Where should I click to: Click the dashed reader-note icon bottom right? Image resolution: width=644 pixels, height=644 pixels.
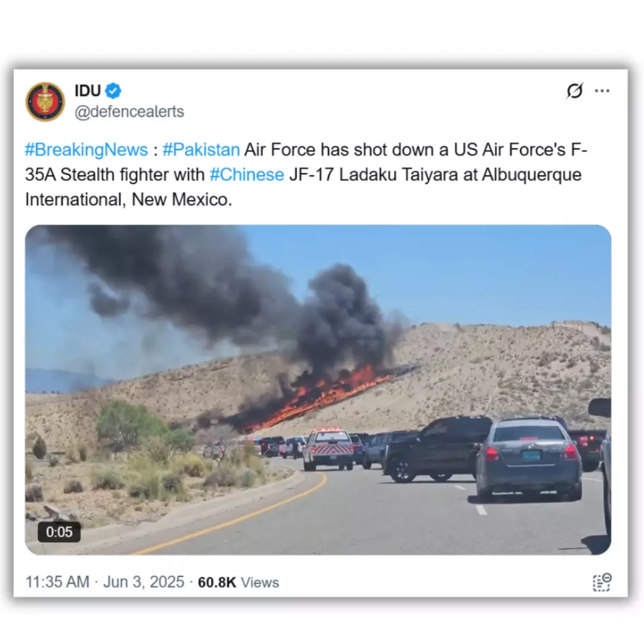click(602, 582)
